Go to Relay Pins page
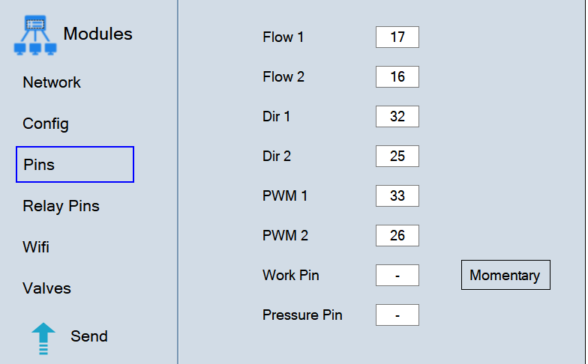The height and width of the screenshot is (364, 588). pyautogui.click(x=61, y=206)
